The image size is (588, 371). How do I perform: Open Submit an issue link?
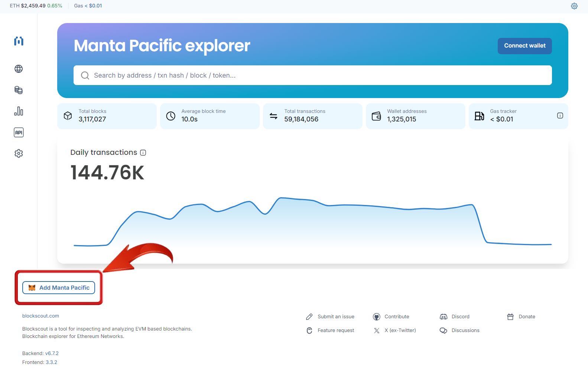pos(336,317)
